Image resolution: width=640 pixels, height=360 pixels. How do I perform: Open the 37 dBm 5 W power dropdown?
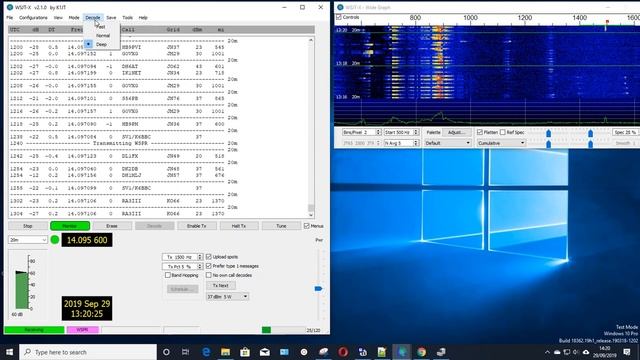227,297
